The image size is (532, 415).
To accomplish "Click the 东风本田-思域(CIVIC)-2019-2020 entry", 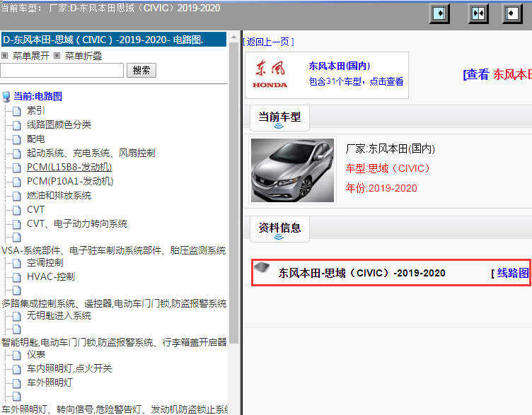I will click(362, 273).
